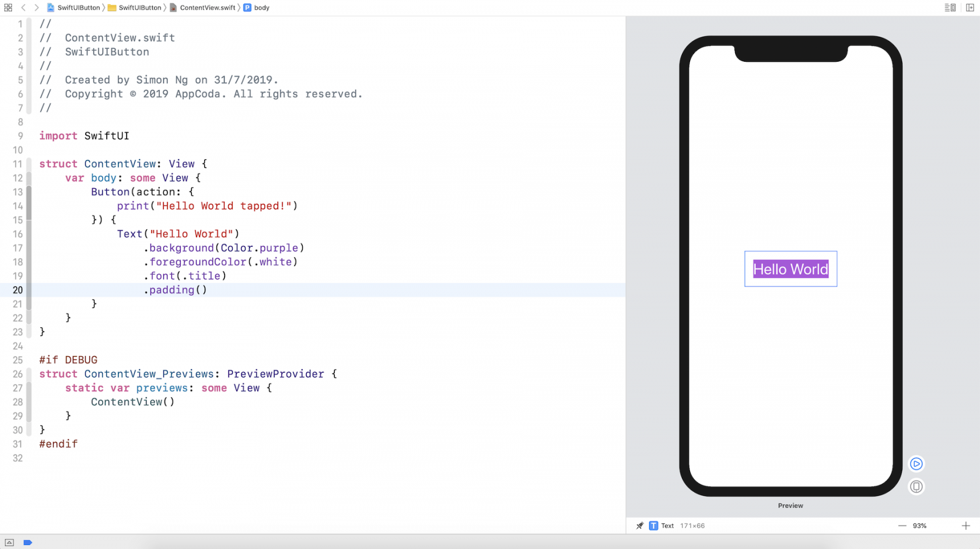Screen dimensions: 980x549
Task: Click line number 20 in the gutter
Action: (x=17, y=290)
